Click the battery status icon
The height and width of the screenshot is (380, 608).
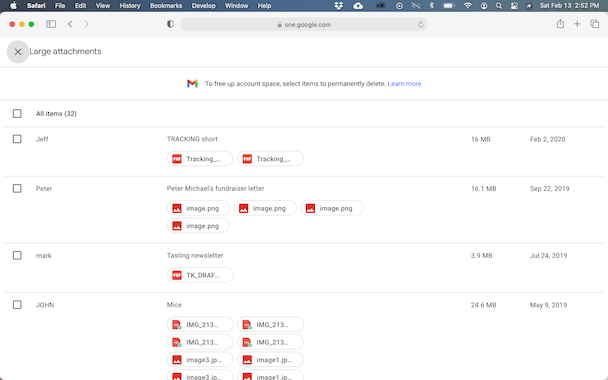[449, 5]
